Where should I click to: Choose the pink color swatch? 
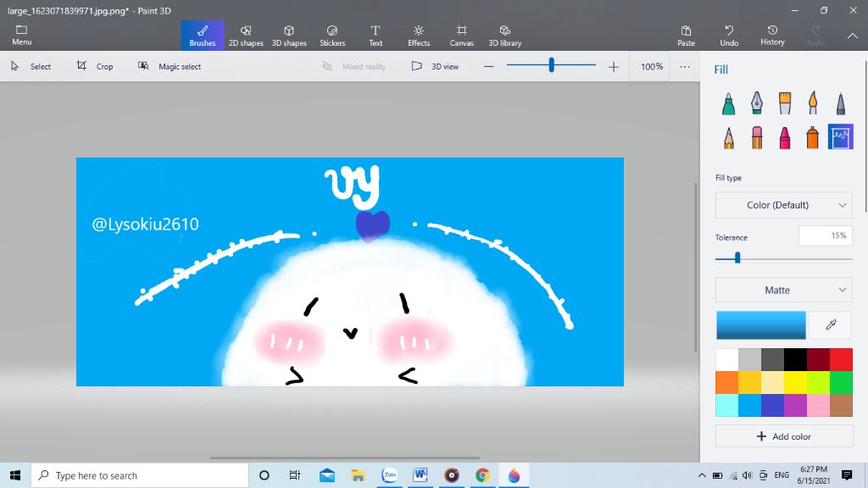pyautogui.click(x=818, y=405)
